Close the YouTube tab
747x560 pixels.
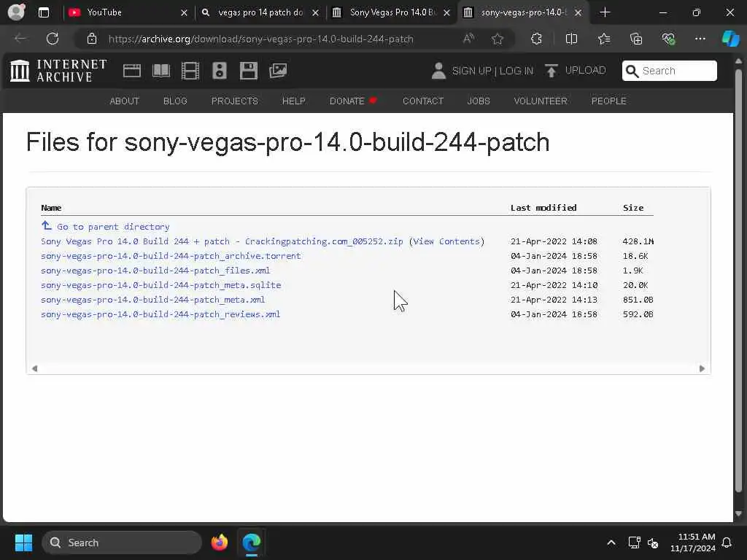tap(184, 13)
